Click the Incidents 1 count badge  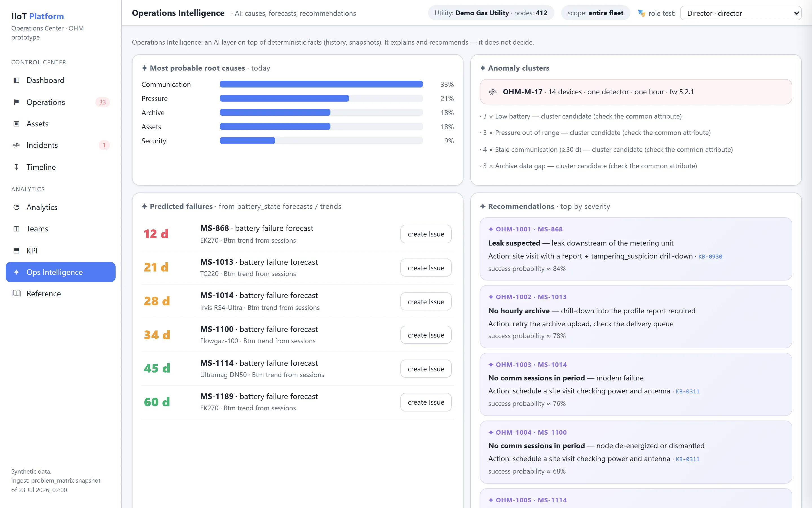pos(104,145)
